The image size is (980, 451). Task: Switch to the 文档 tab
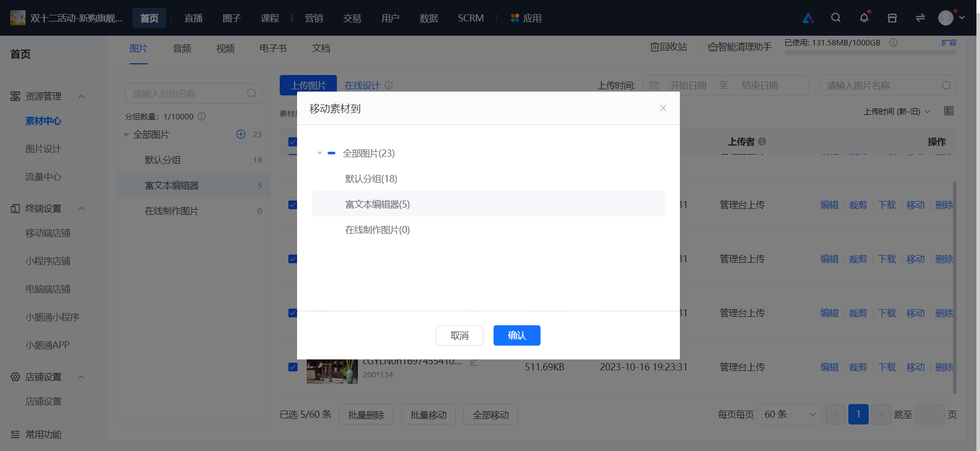[321, 48]
